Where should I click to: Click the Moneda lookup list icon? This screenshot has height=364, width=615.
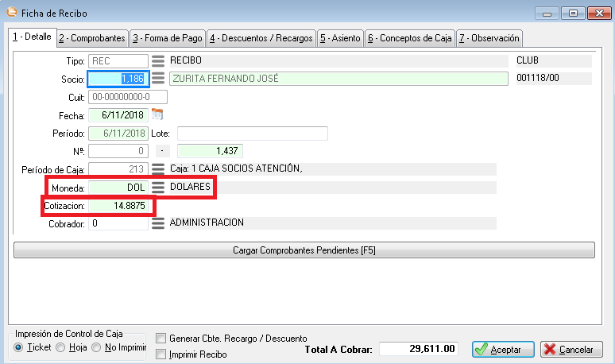coord(158,187)
